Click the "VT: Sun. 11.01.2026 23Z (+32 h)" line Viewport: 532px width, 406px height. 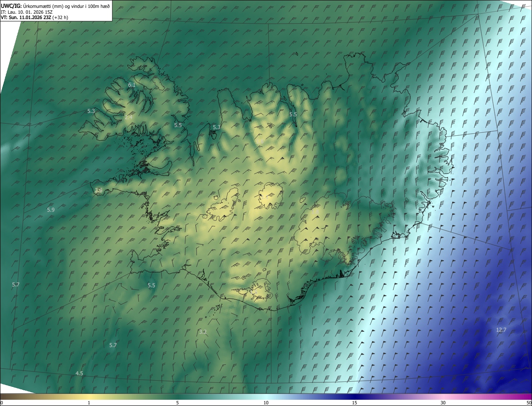34,17
